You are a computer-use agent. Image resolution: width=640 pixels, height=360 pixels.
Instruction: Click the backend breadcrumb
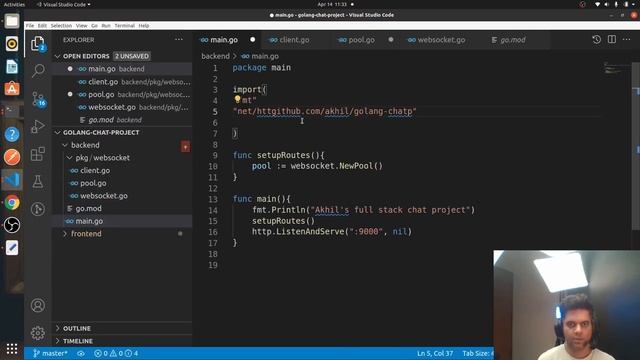pyautogui.click(x=215, y=56)
